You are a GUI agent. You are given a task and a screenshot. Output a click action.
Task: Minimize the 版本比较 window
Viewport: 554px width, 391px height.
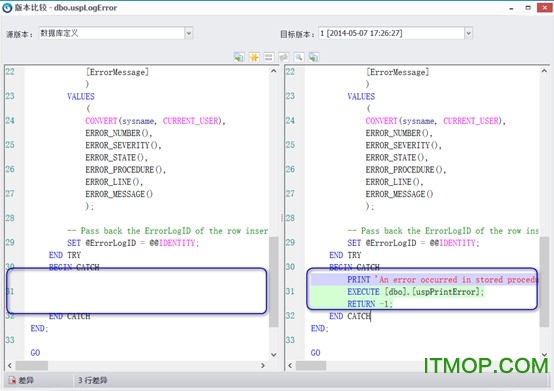point(511,8)
